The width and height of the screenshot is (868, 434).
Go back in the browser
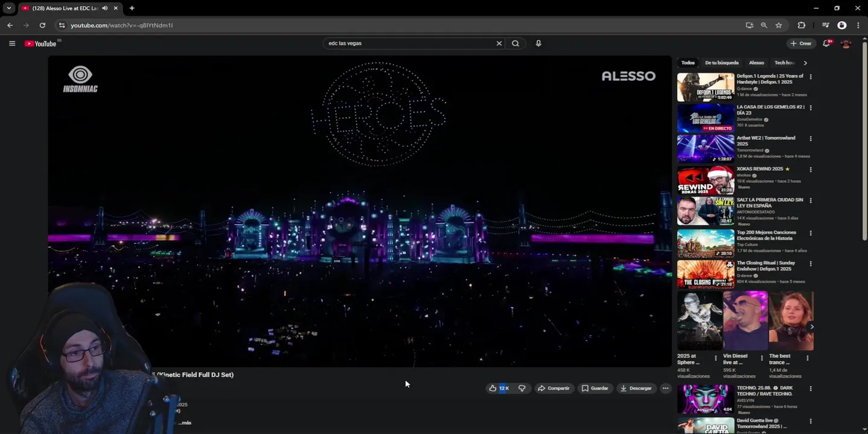pyautogui.click(x=10, y=25)
